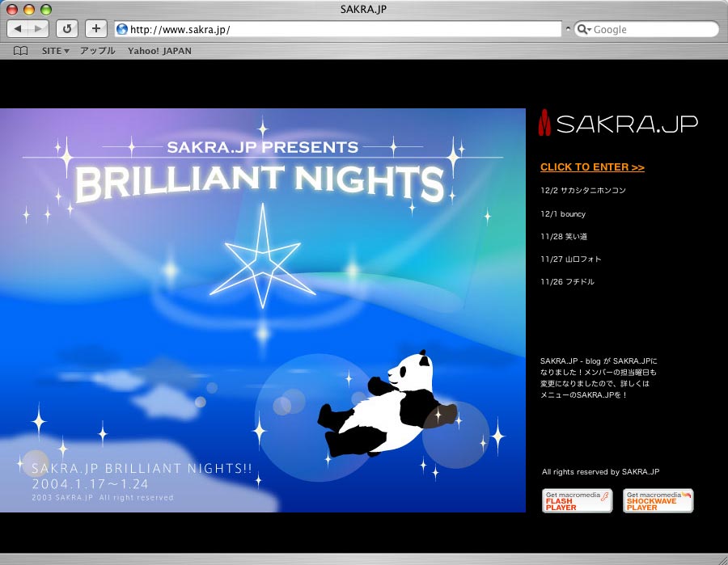
Task: Click the SAKRA.JP logo
Action: (x=618, y=123)
